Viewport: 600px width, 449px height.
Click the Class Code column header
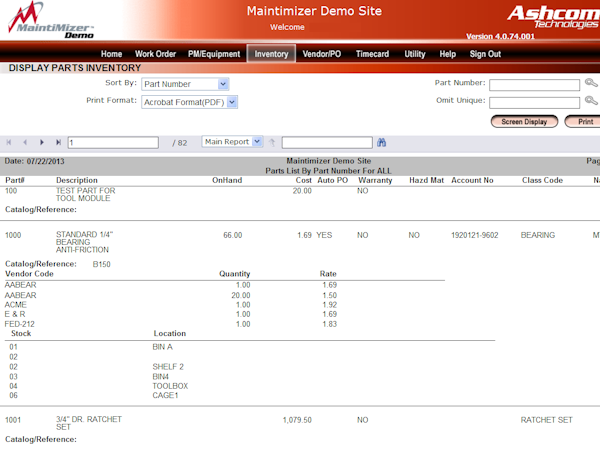click(542, 180)
